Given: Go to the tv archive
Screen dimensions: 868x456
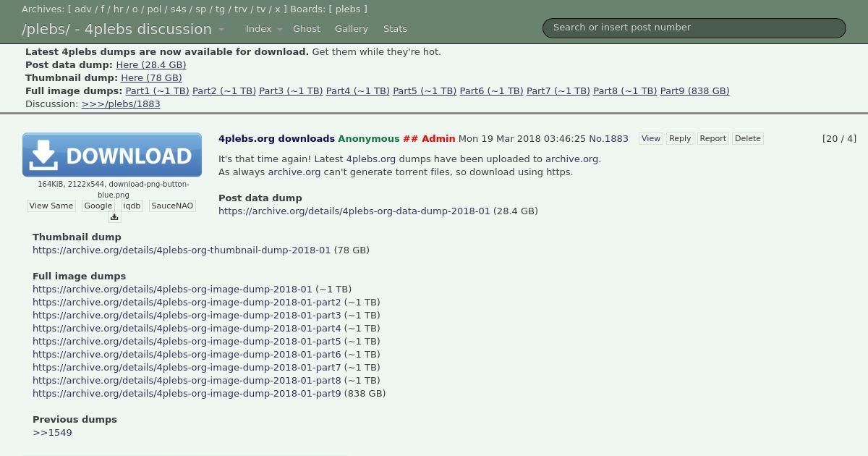Looking at the screenshot, I should tap(261, 9).
